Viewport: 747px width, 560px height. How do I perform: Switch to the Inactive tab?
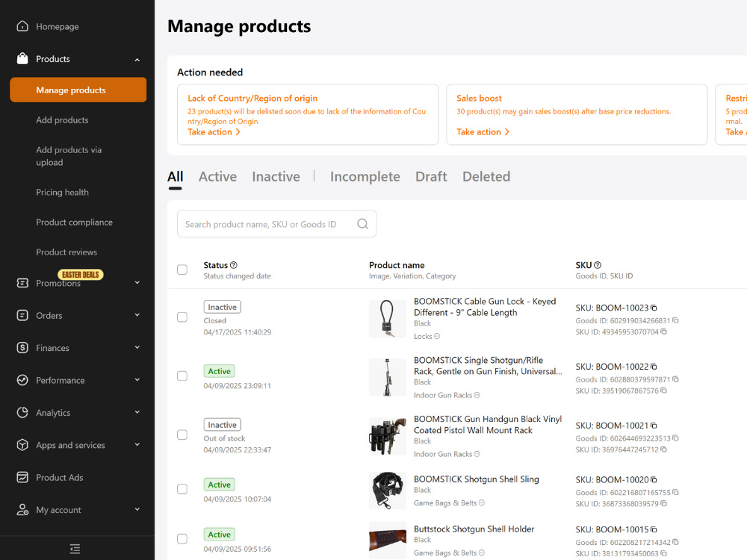tap(276, 177)
